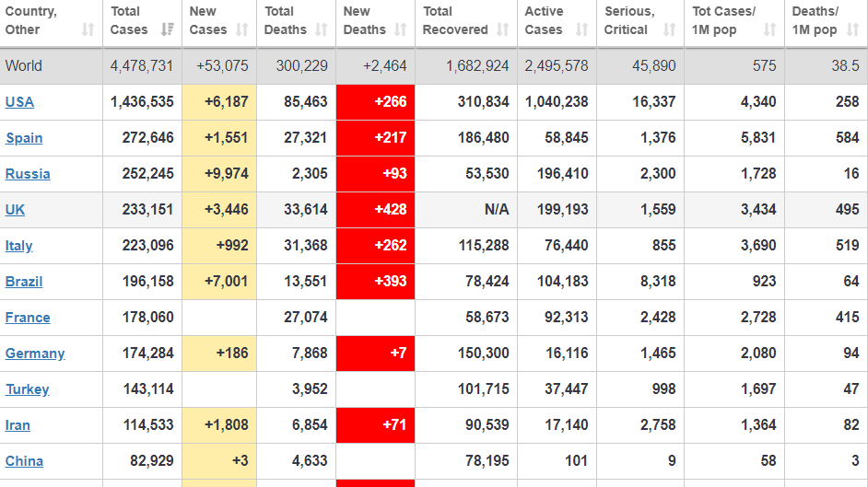The height and width of the screenshot is (487, 868).
Task: Select China total deaths 4,633
Action: click(310, 461)
